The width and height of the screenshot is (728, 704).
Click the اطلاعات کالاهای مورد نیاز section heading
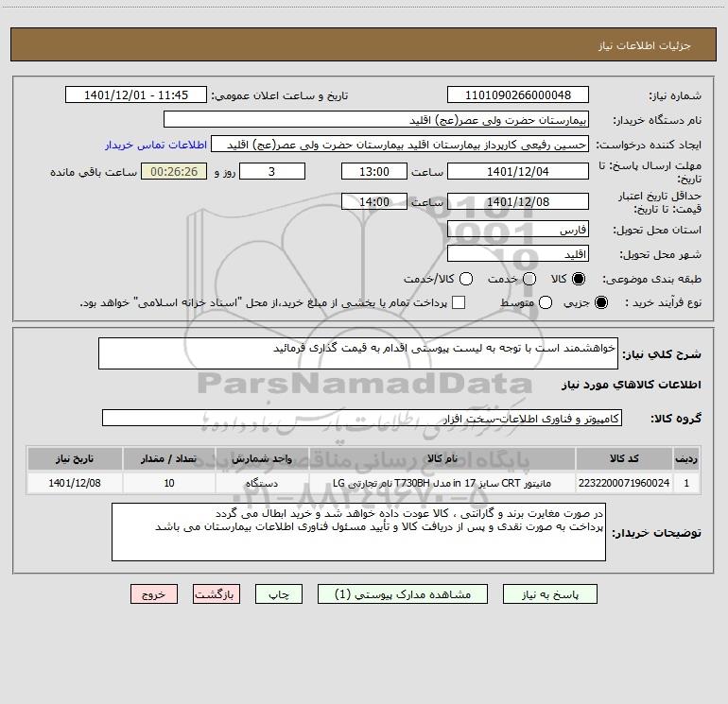631,385
